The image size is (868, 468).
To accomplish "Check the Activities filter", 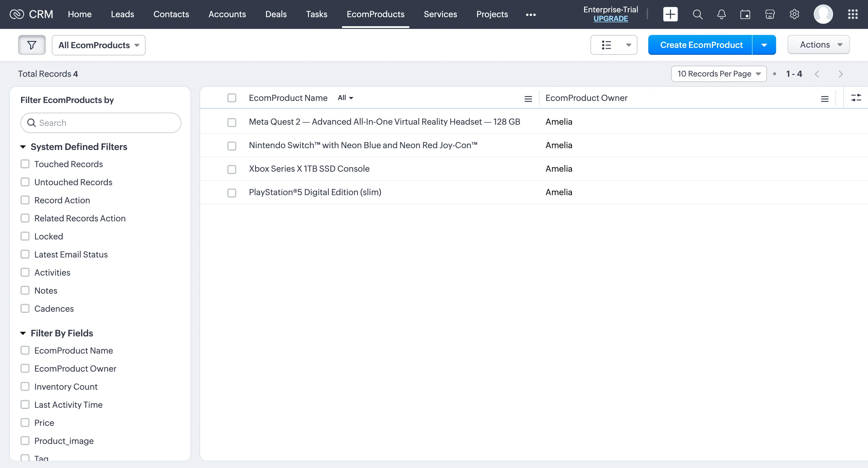I will click(25, 272).
